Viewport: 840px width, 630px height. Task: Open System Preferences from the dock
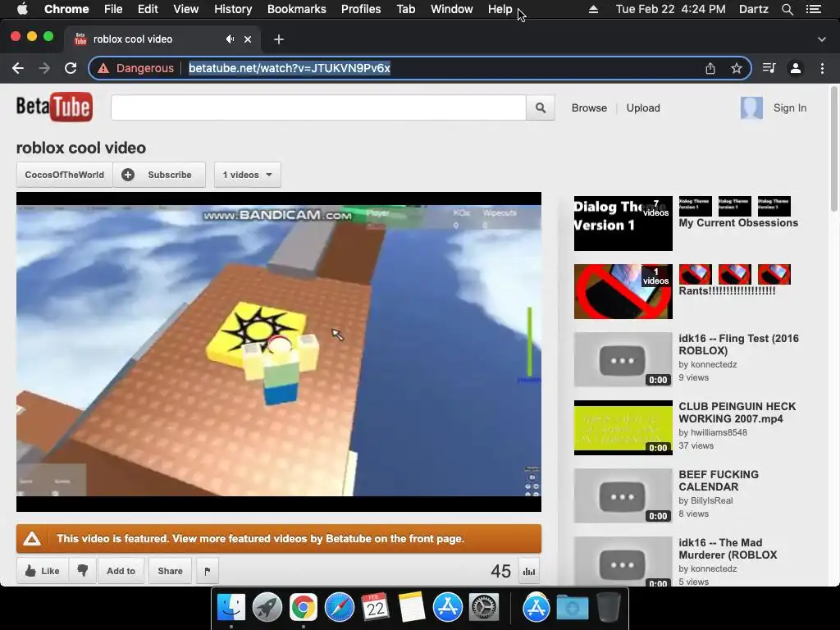click(484, 608)
